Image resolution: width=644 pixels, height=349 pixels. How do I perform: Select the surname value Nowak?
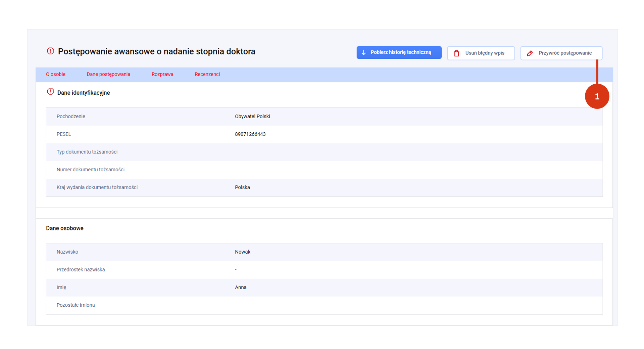[x=242, y=252]
